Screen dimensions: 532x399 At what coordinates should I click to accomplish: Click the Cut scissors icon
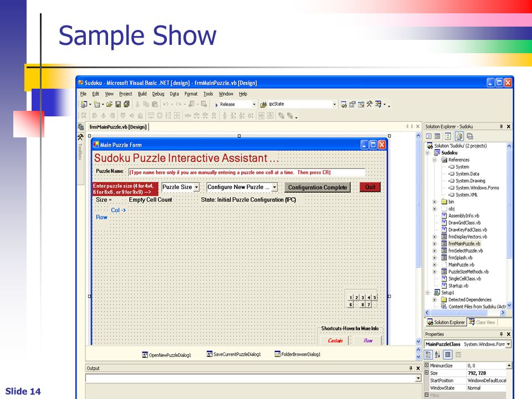[x=137, y=104]
